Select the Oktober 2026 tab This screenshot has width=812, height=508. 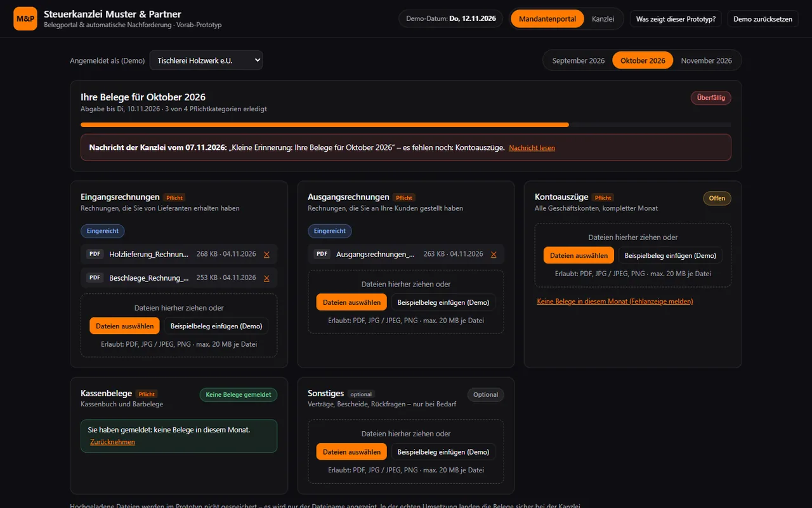643,60
